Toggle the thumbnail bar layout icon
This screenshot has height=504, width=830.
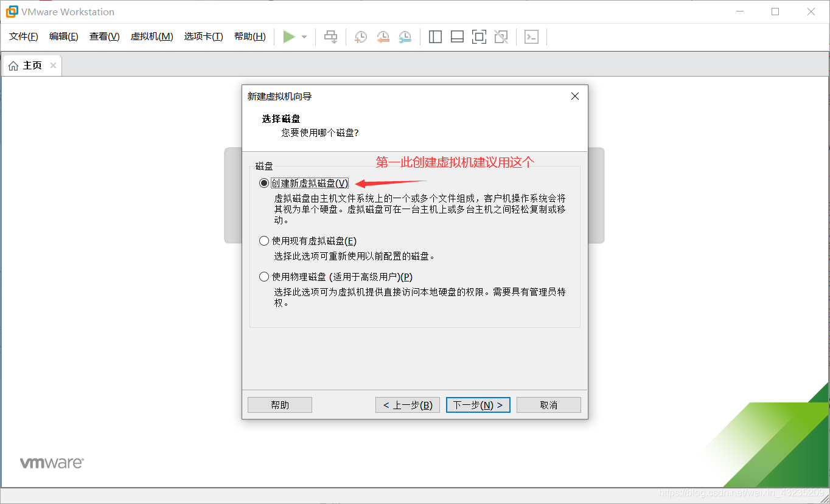coord(457,37)
